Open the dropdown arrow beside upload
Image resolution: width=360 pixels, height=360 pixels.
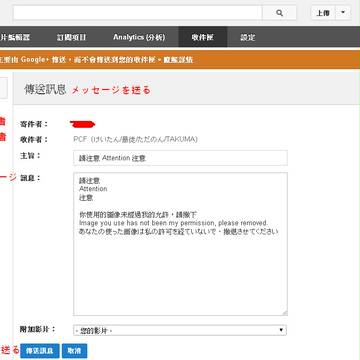point(343,13)
